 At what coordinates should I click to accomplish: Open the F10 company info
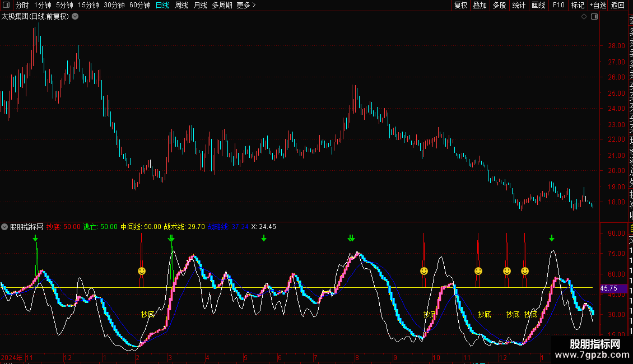click(558, 5)
